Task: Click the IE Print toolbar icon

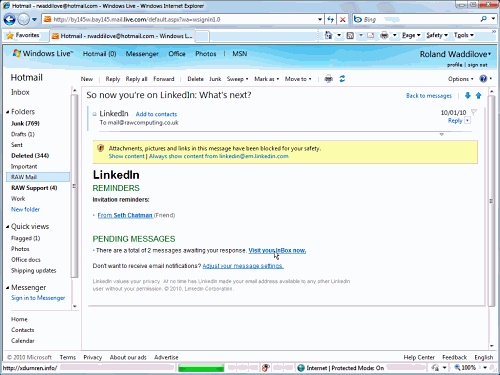Action: 384,35
